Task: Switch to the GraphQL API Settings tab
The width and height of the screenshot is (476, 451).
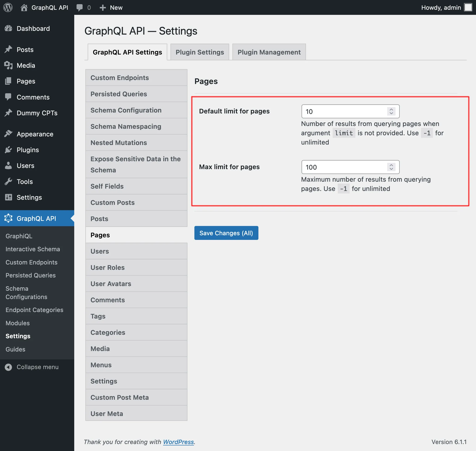Action: 127,52
